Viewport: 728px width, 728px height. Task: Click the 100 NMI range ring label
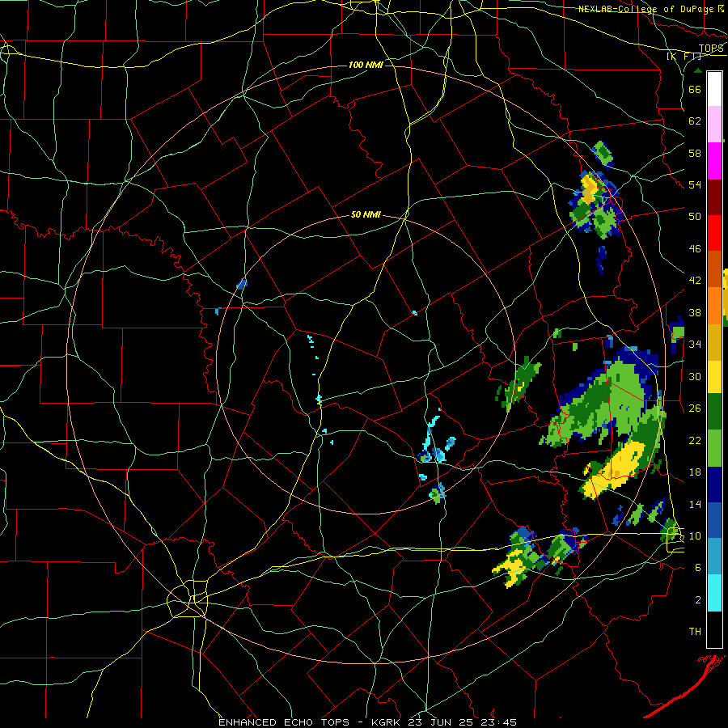[x=366, y=65]
